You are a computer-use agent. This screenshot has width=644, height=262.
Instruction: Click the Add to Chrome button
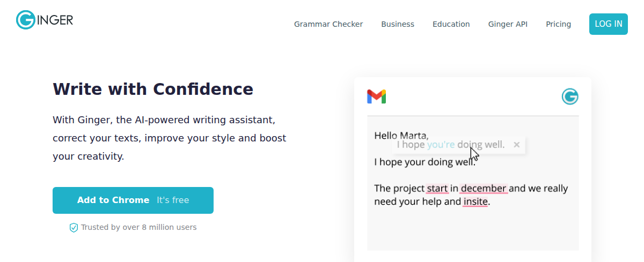point(133,200)
